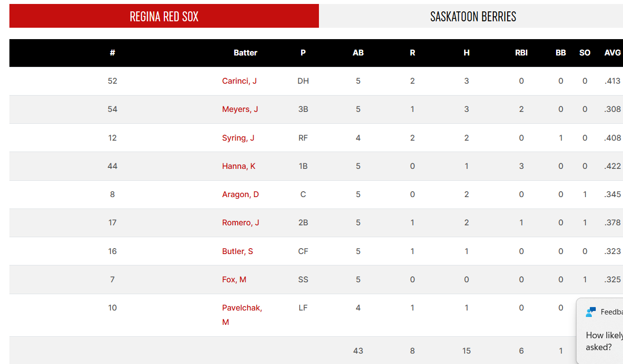The image size is (623, 364).
Task: Click the H column header
Action: tap(467, 52)
